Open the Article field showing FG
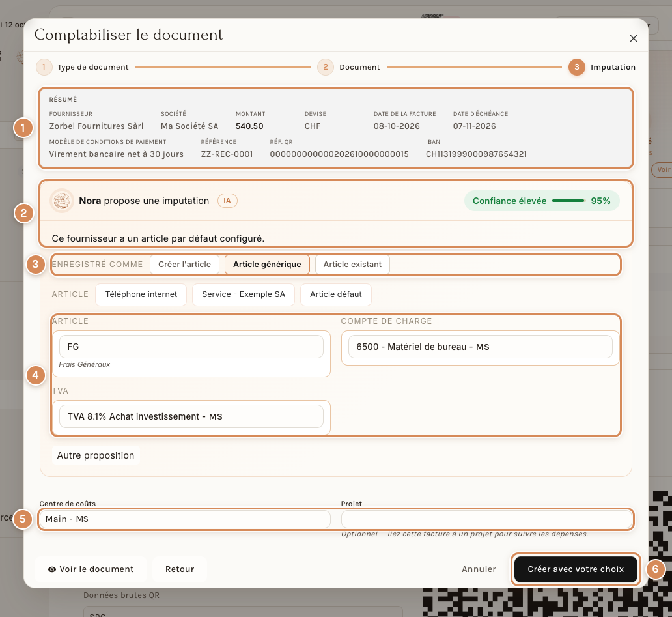This screenshot has width=672, height=617. (191, 347)
